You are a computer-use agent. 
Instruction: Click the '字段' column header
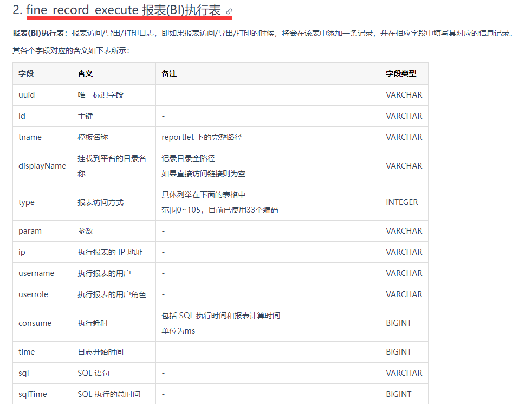42,74
